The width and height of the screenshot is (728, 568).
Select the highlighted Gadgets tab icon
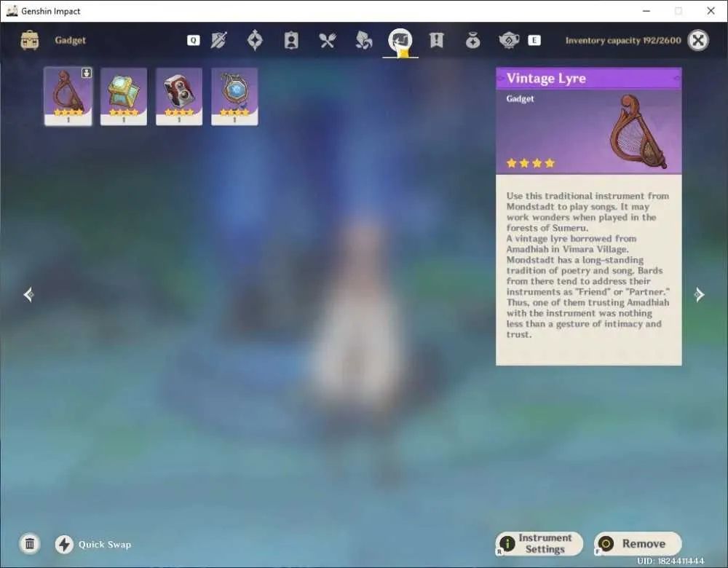click(400, 41)
